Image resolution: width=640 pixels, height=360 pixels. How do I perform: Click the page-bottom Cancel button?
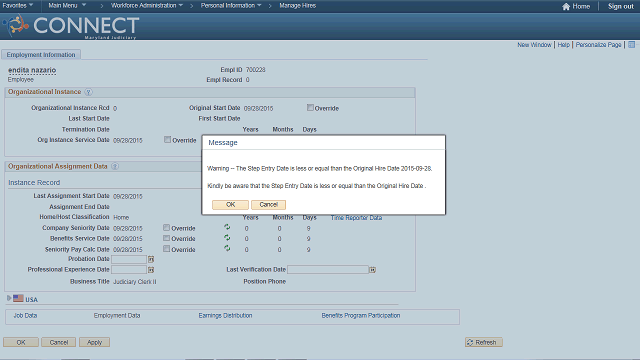pyautogui.click(x=59, y=342)
